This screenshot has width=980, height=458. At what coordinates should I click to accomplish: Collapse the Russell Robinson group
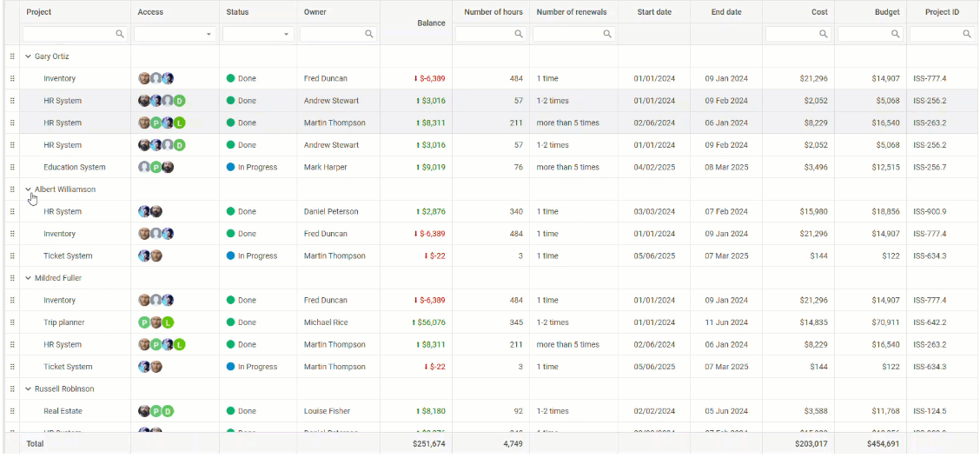[x=28, y=388]
